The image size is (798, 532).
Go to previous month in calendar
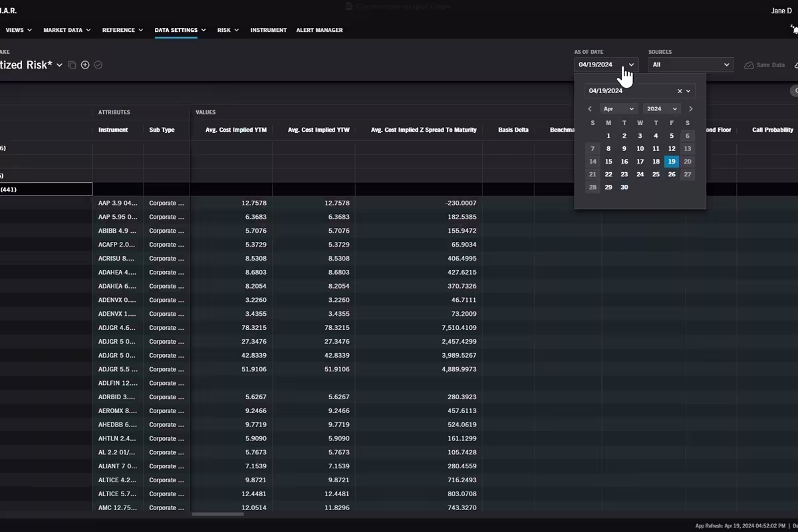[x=590, y=109]
